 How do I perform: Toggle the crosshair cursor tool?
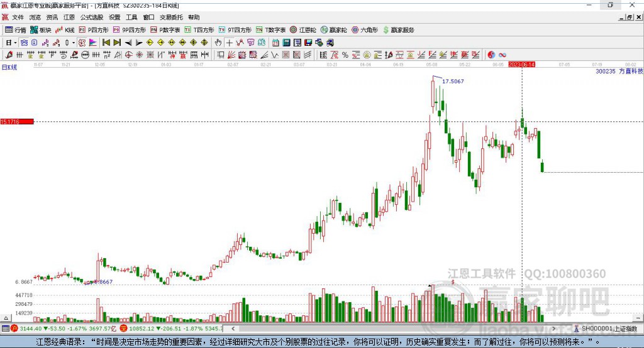click(229, 43)
